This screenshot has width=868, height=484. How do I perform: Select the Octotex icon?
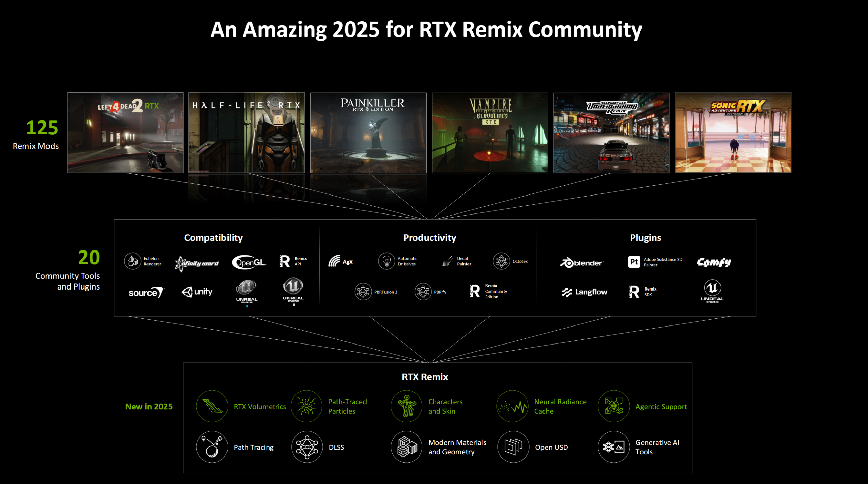[501, 261]
